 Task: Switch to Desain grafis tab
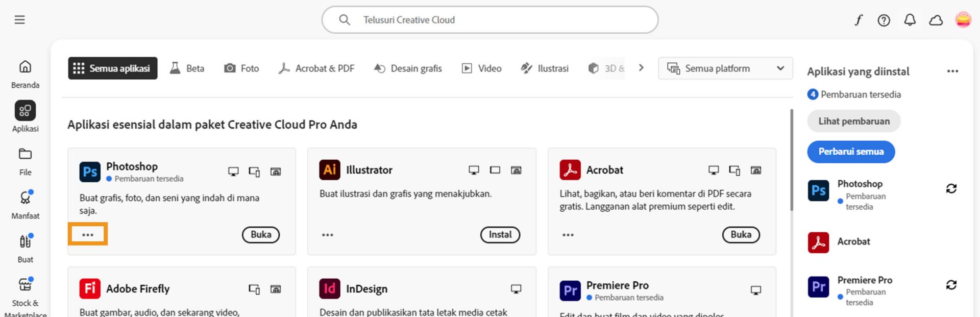click(x=408, y=68)
